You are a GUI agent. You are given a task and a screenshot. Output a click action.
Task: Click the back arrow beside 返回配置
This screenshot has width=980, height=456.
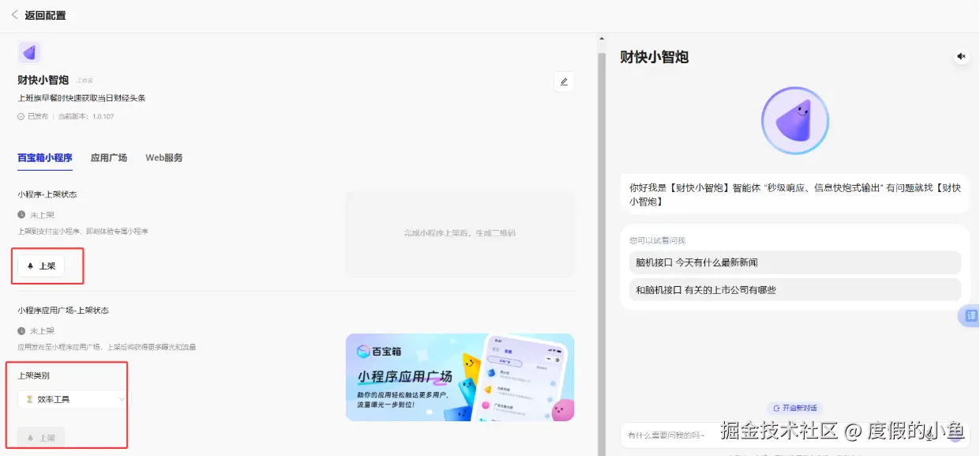pos(14,14)
